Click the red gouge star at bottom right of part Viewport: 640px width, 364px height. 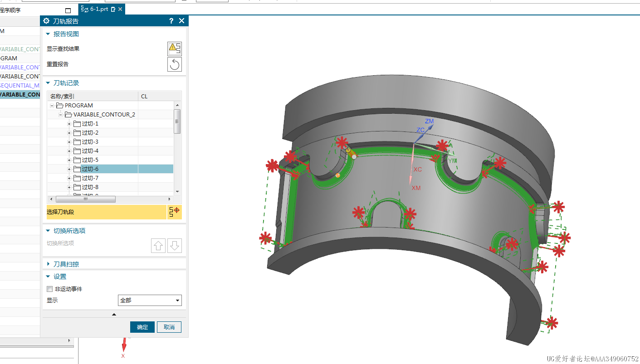coord(552,323)
